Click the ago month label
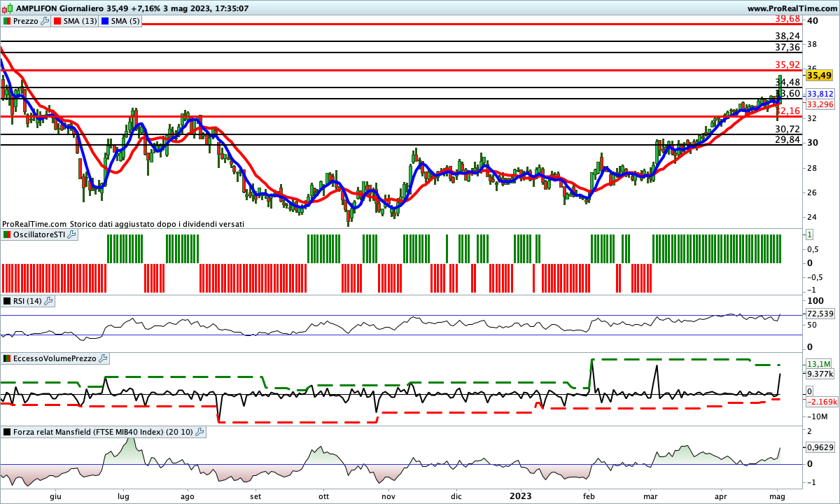Image resolution: width=840 pixels, height=504 pixels. pos(189,496)
